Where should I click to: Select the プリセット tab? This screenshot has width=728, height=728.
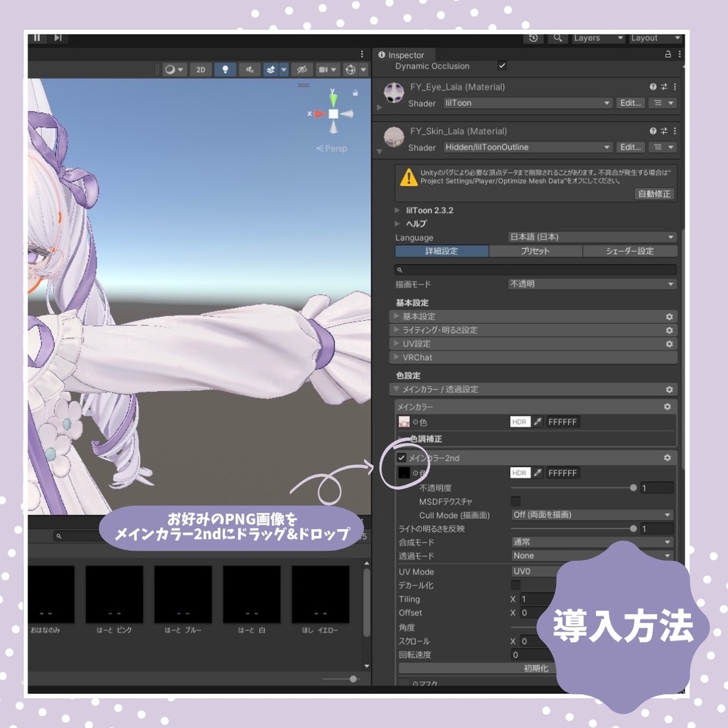[535, 251]
